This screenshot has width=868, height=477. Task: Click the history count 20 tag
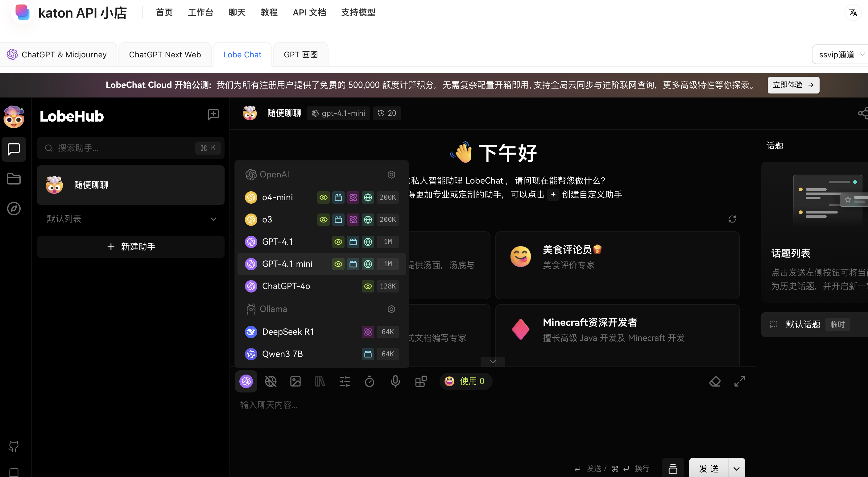(387, 113)
